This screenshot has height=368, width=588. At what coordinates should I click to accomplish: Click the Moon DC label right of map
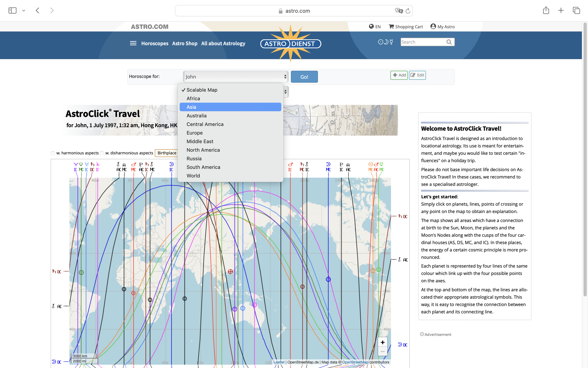click(x=402, y=345)
